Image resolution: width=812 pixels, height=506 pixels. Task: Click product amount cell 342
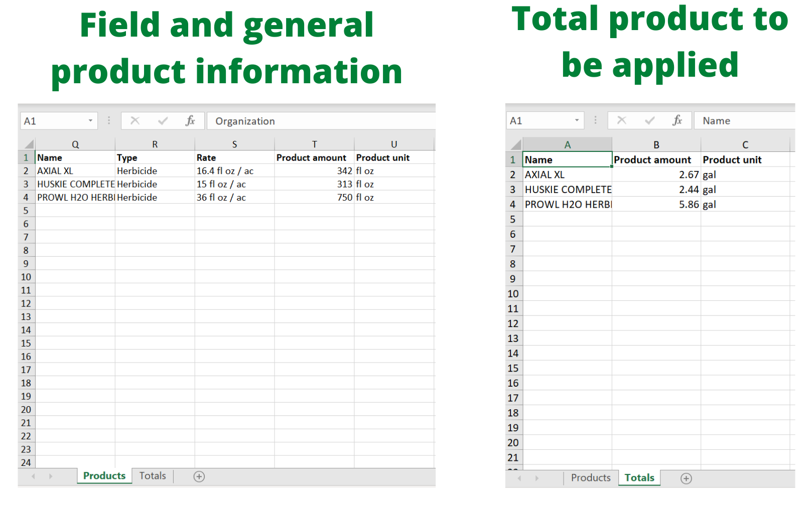tap(315, 171)
